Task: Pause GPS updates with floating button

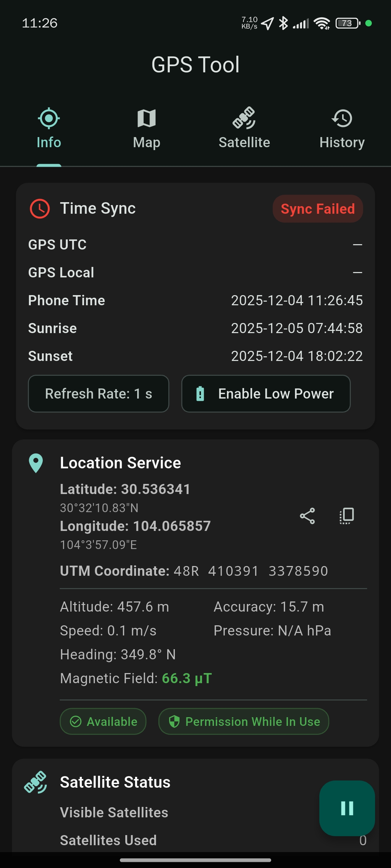Action: coord(347,808)
